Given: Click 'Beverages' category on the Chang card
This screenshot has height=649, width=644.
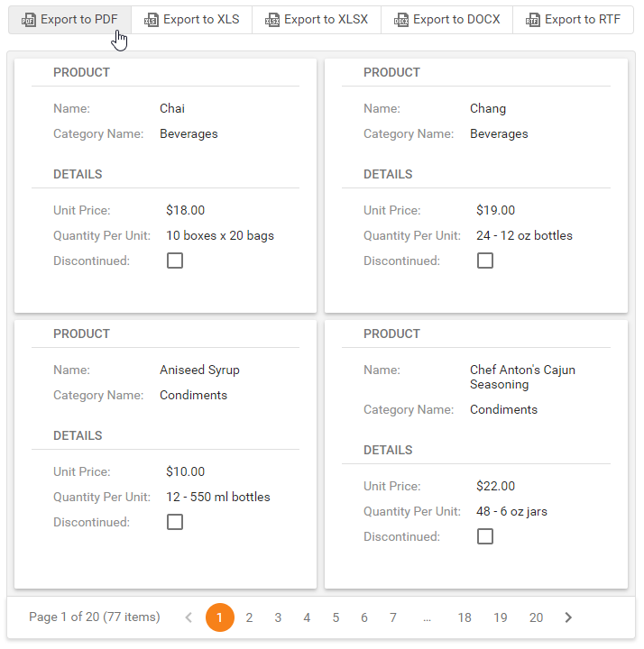Looking at the screenshot, I should coord(499,133).
